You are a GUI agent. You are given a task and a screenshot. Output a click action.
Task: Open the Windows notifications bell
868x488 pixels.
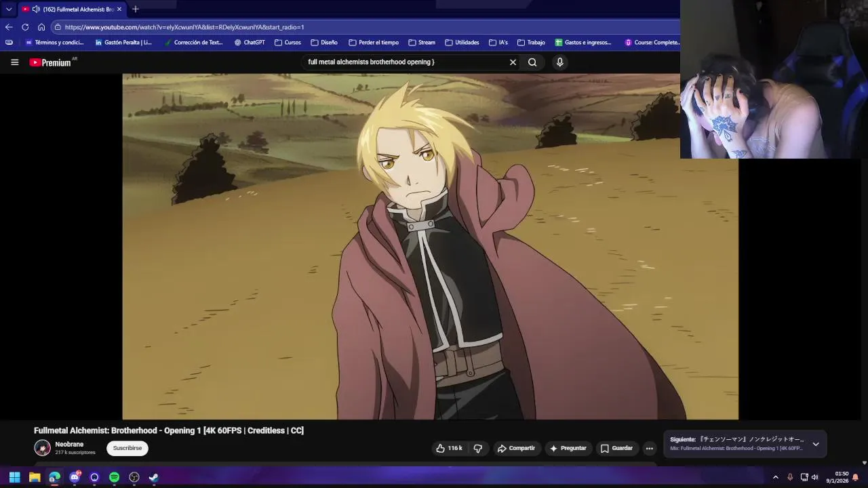click(855, 477)
